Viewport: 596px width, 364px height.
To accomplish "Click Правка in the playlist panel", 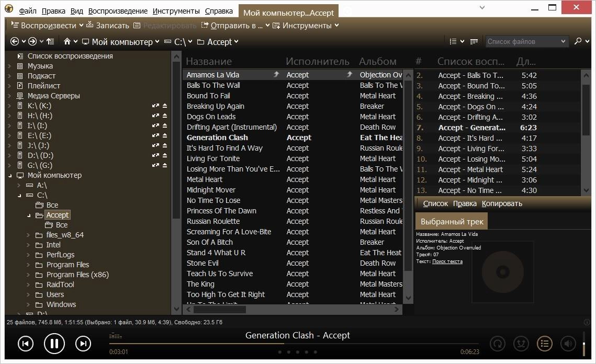I will point(465,203).
